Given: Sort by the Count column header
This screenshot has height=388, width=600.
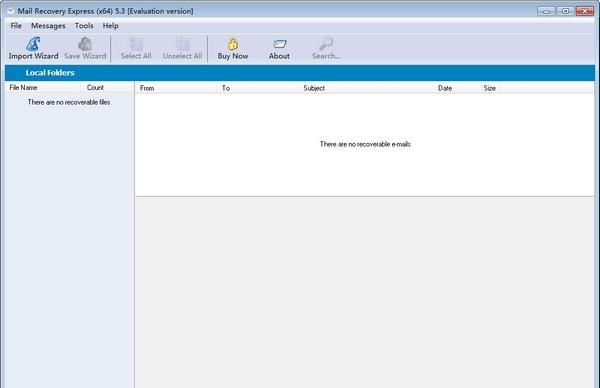Looking at the screenshot, I should (95, 88).
